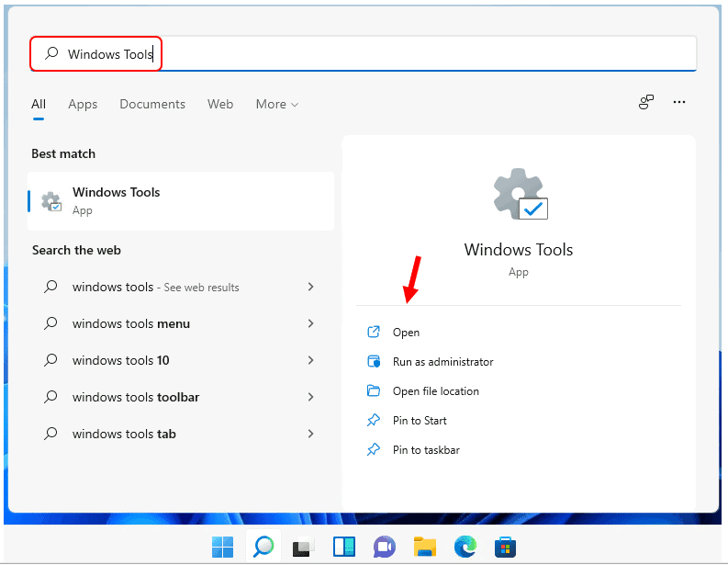Switch to the Web filter tab

pos(220,104)
